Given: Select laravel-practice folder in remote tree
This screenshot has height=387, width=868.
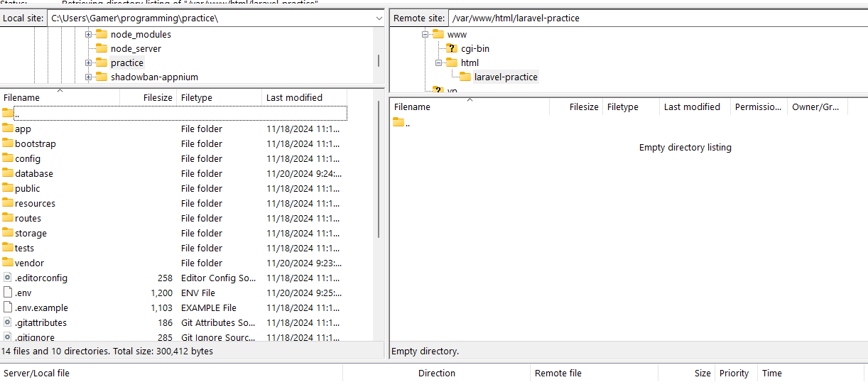Looking at the screenshot, I should (x=506, y=77).
